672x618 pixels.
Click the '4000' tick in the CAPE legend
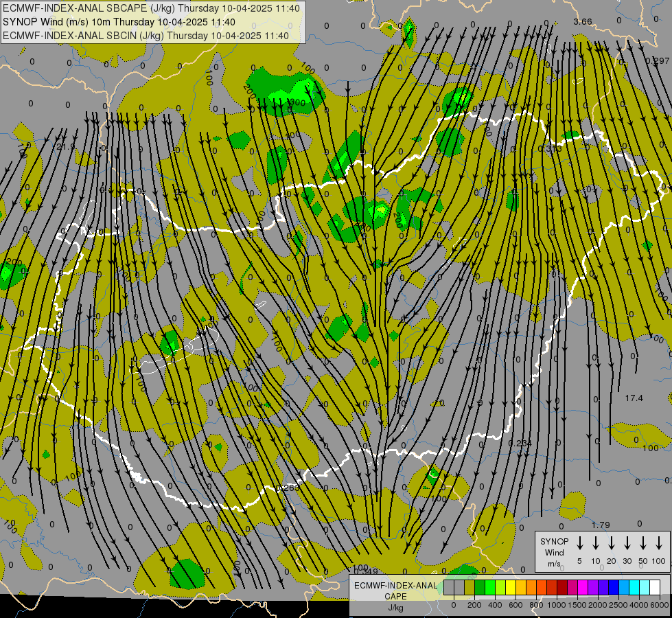pyautogui.click(x=639, y=605)
